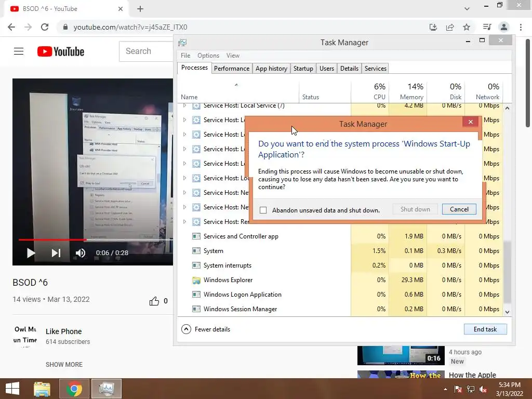532x399 pixels.
Task: Open the Chrome profile avatar
Action: [x=504, y=27]
